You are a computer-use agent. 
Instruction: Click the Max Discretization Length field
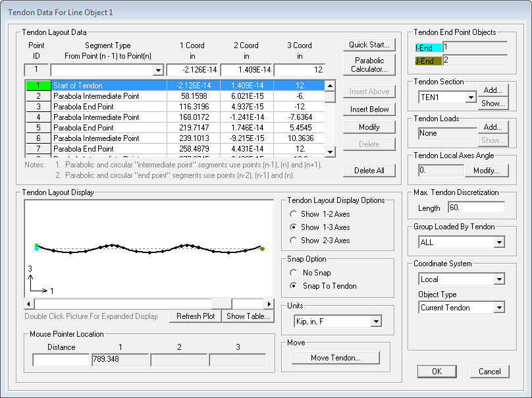[x=476, y=207]
